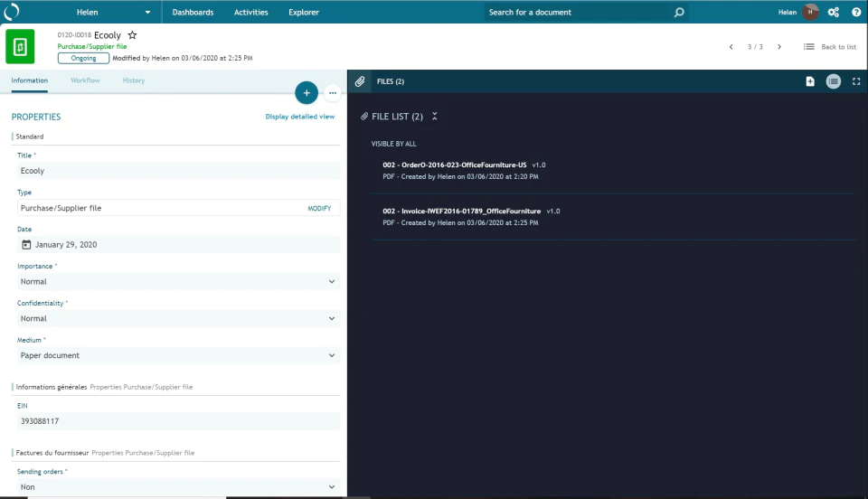Screen dimensions: 868x499
Task: Switch to list view icon in Files panel
Action: coord(833,81)
